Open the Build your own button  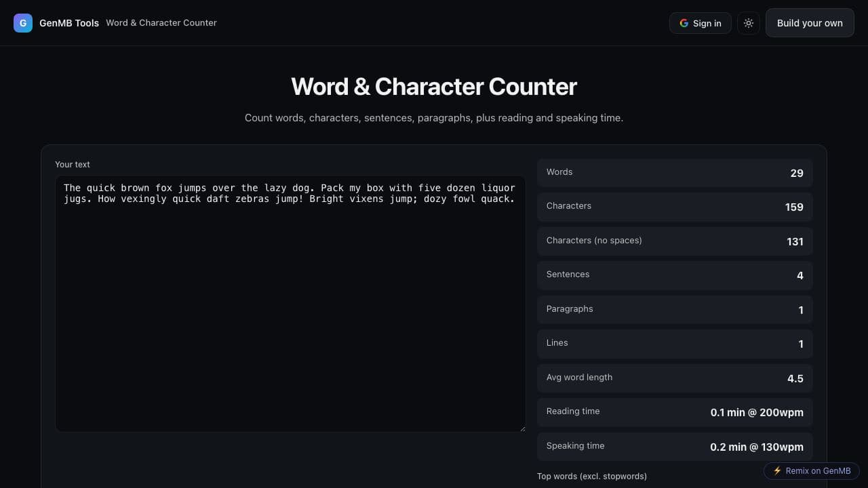[810, 23]
